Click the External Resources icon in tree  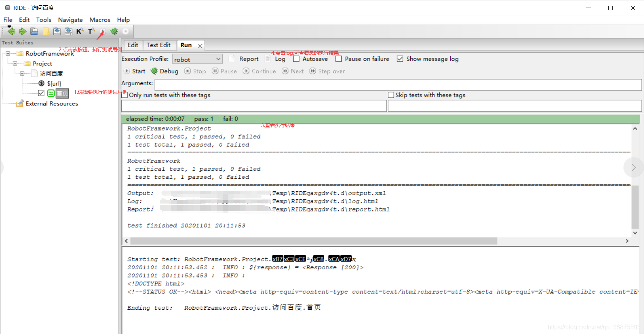pos(20,103)
